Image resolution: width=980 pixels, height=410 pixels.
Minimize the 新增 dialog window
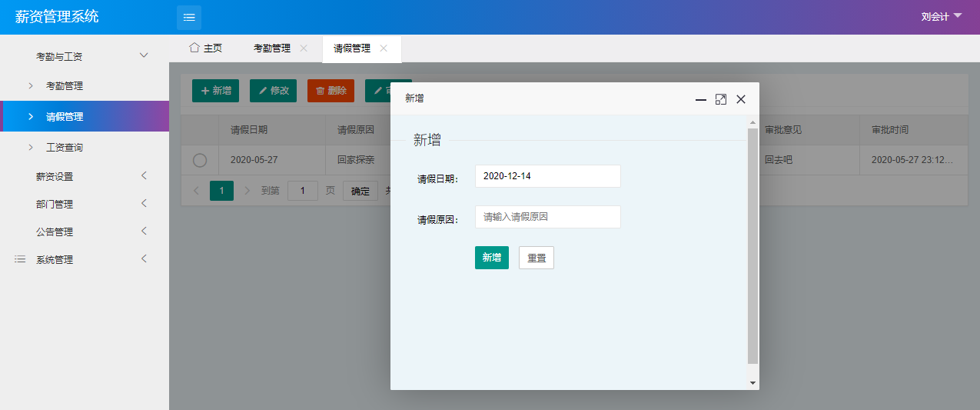pos(700,99)
